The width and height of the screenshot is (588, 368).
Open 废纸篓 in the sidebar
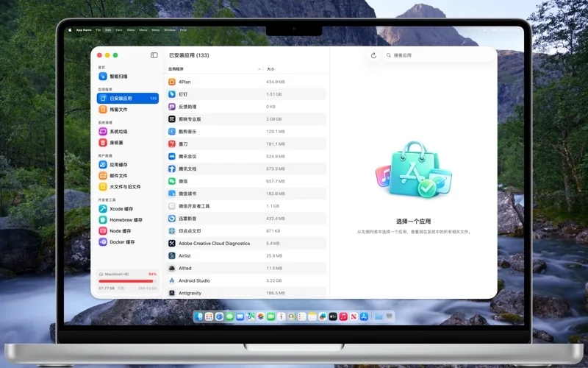tap(127, 143)
